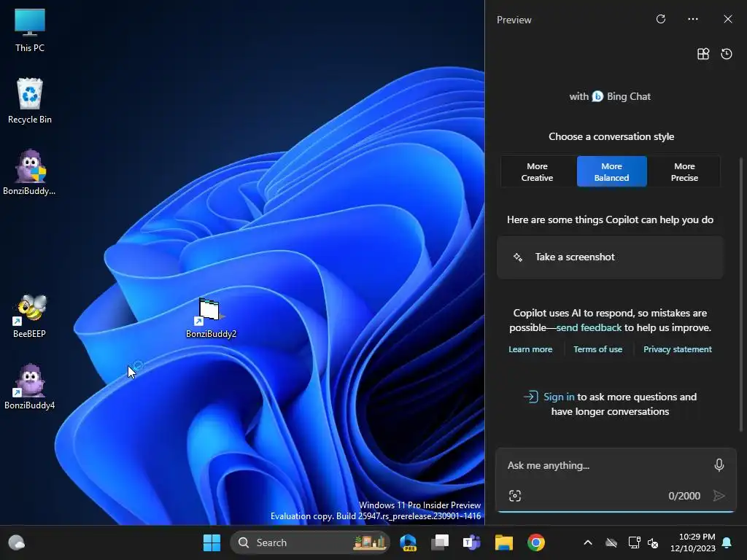Select the BonziBuddy2 shortcut icon

[x=211, y=318]
